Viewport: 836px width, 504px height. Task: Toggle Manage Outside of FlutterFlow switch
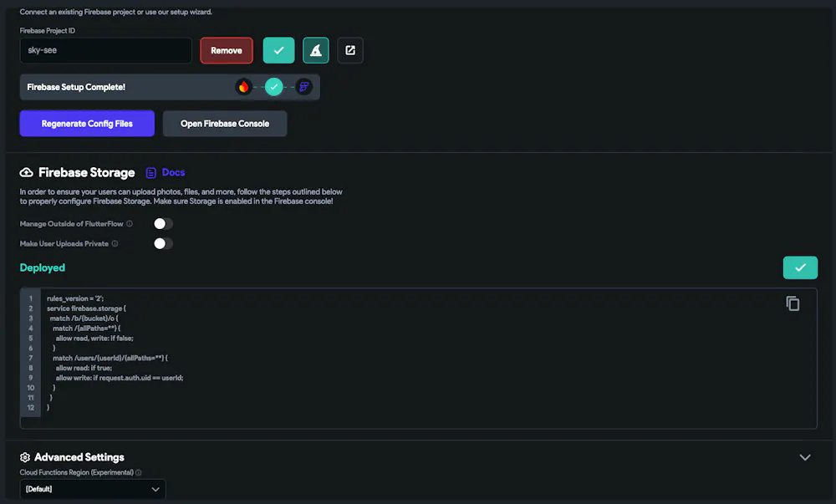coord(163,224)
